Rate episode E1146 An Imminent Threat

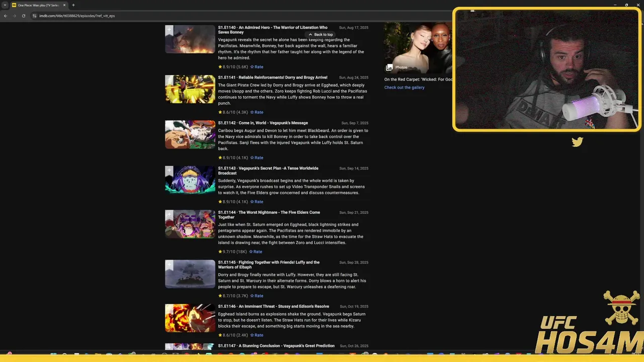(x=257, y=335)
